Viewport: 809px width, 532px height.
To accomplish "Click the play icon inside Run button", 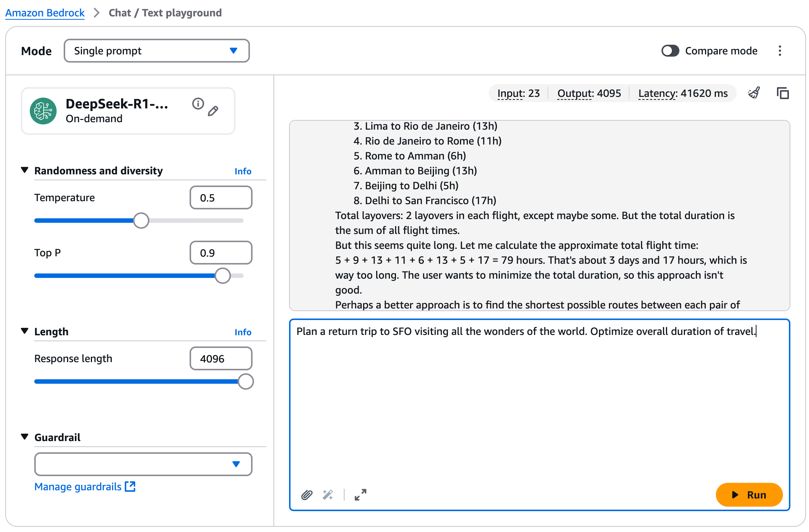I will pyautogui.click(x=735, y=495).
